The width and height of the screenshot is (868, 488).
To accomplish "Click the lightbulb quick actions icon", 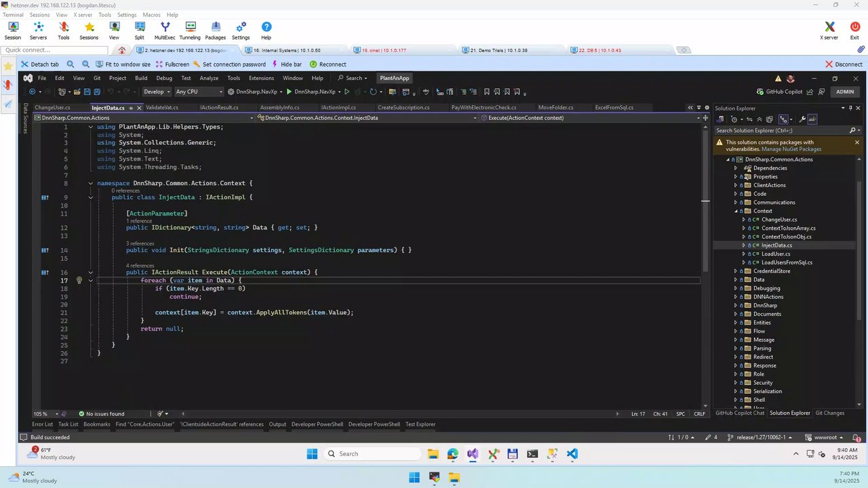I will coord(79,281).
